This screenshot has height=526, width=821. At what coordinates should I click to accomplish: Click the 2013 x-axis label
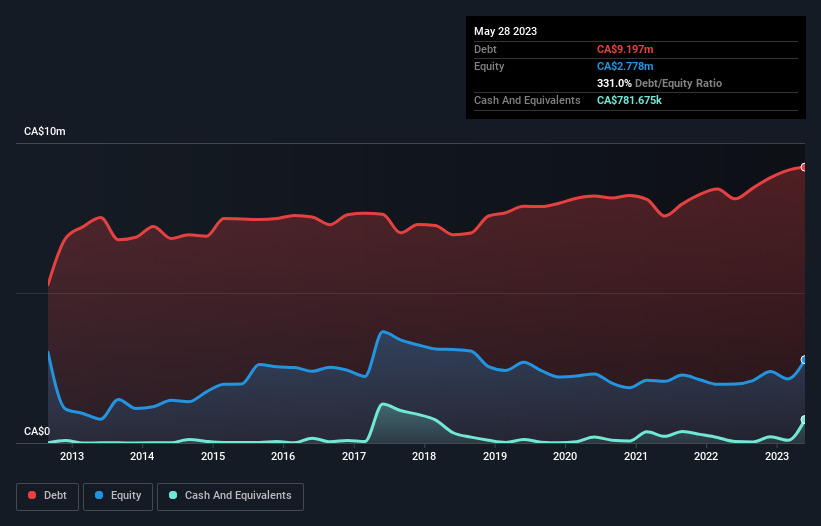[72, 456]
